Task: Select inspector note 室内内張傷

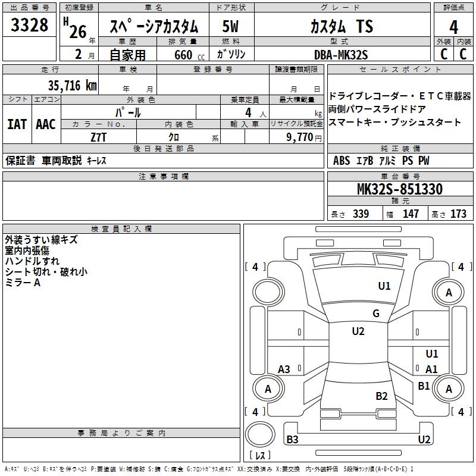Action: [27, 250]
